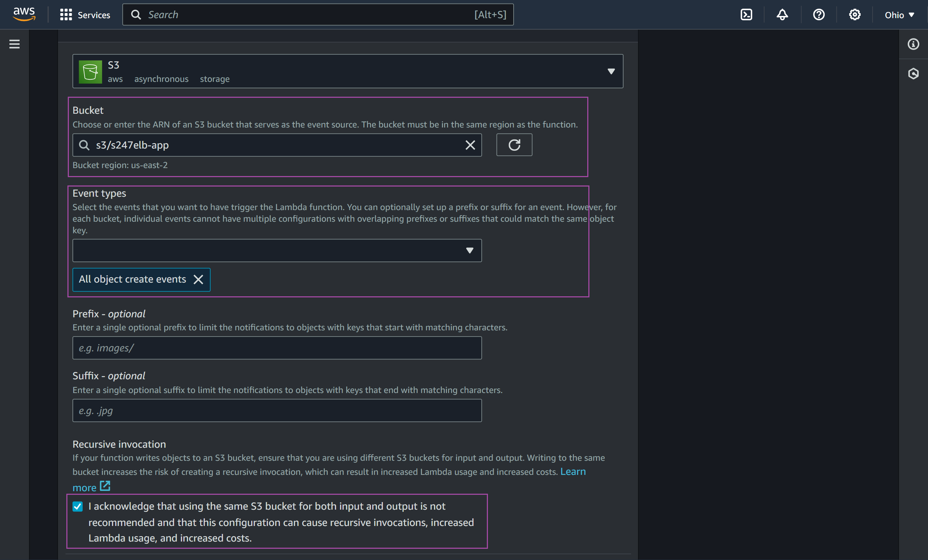Toggle the recursive invocation acknowledgment checkbox
Viewport: 928px width, 560px height.
point(78,506)
